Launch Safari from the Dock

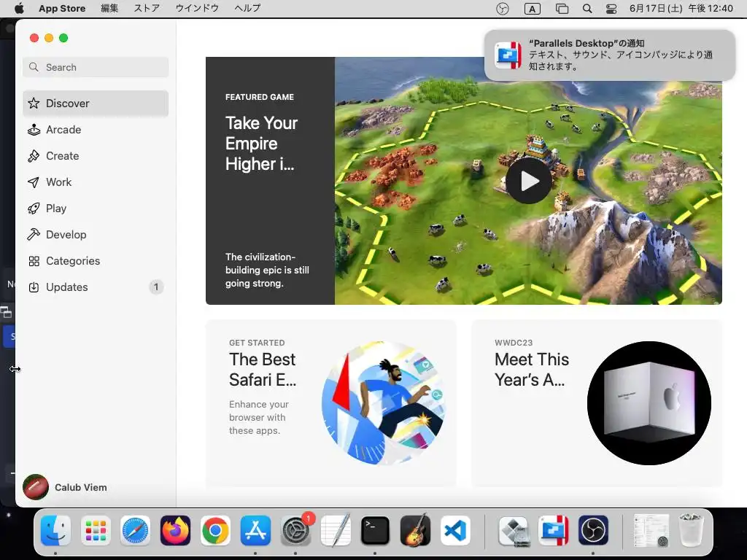pos(135,531)
